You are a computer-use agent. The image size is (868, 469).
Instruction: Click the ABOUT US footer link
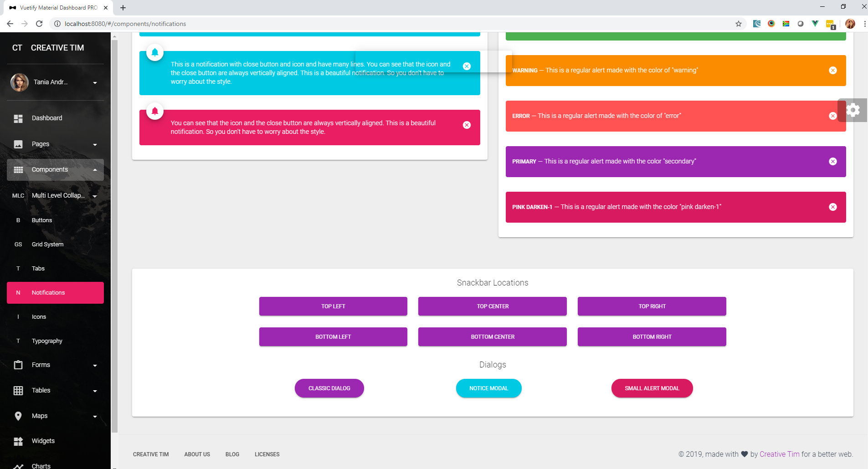click(197, 454)
